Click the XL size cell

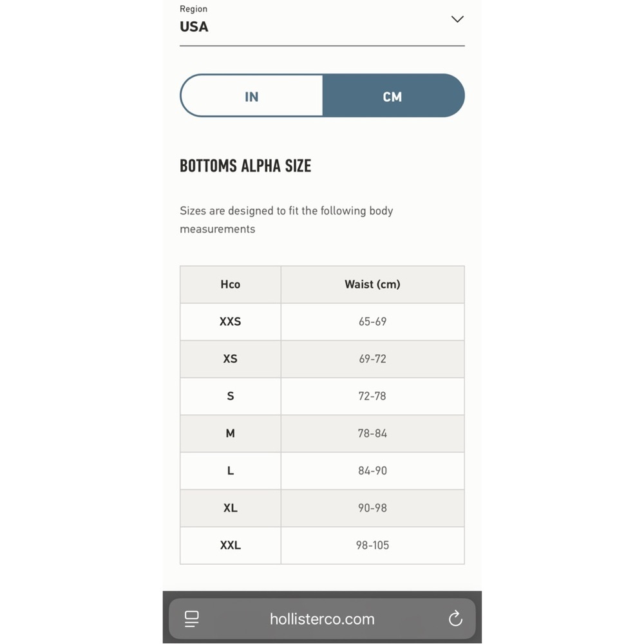click(x=231, y=508)
